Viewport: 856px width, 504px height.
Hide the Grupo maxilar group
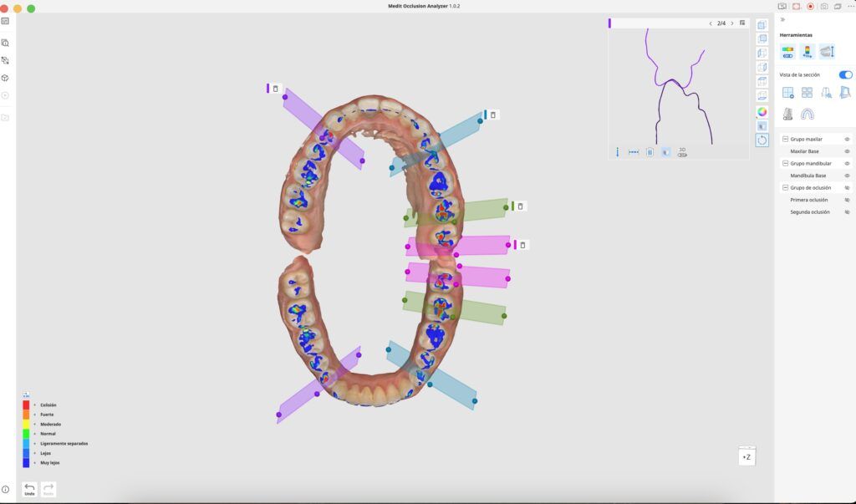[848, 140]
